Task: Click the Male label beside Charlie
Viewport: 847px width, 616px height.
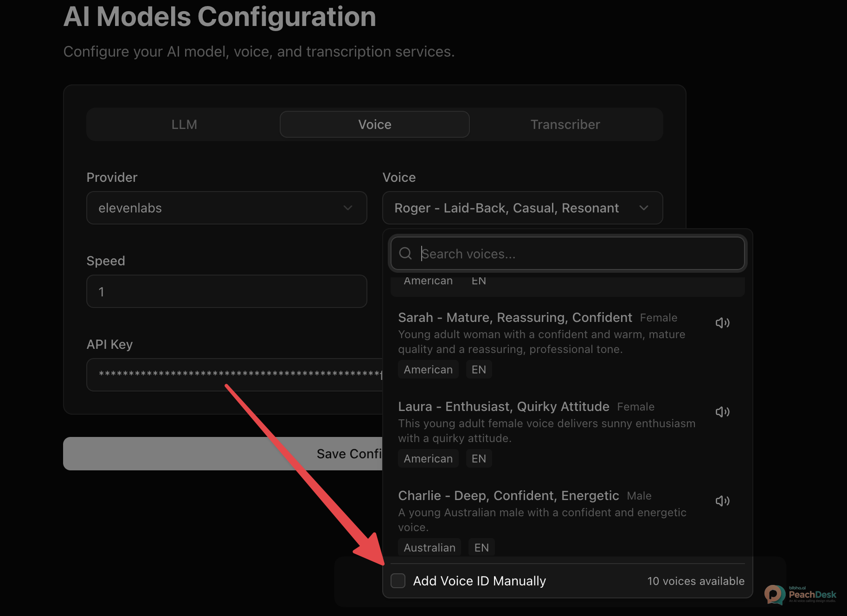Action: pyautogui.click(x=639, y=496)
